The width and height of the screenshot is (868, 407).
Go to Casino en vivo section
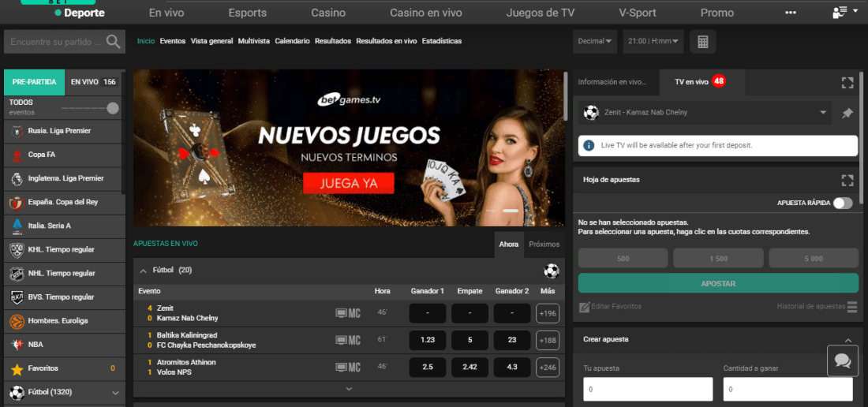click(x=425, y=13)
